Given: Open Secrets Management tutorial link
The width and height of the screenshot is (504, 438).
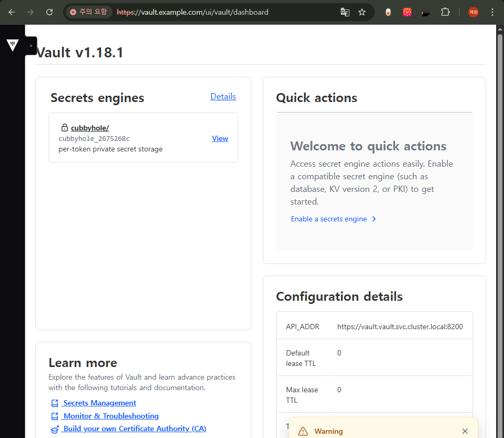Looking at the screenshot, I should [99, 403].
